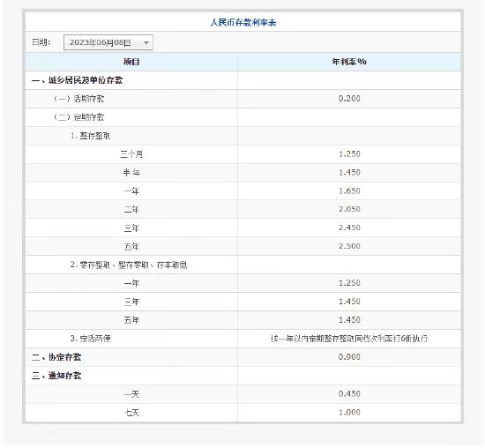
Task: Click the 半年 term label
Action: pyautogui.click(x=131, y=172)
